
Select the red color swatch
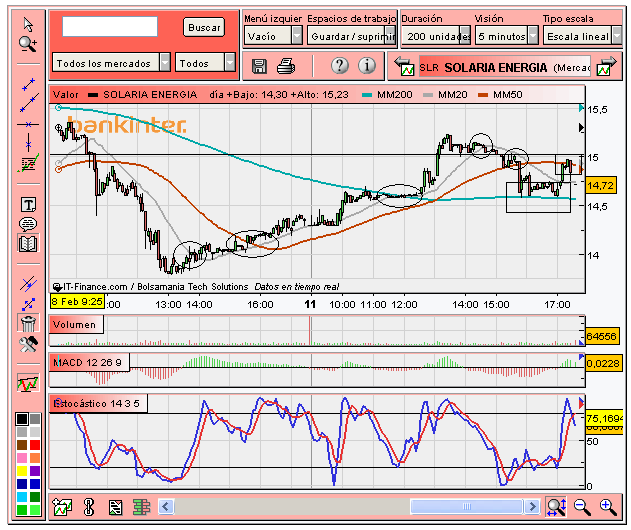[35, 445]
